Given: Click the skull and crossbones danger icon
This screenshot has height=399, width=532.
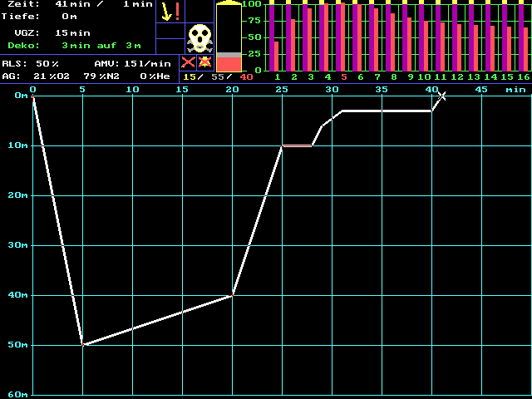Looking at the screenshot, I should 199,38.
